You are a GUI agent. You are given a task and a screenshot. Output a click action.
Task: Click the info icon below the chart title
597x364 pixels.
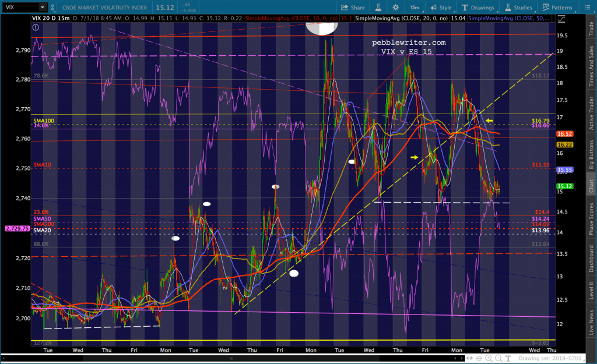pyautogui.click(x=36, y=26)
